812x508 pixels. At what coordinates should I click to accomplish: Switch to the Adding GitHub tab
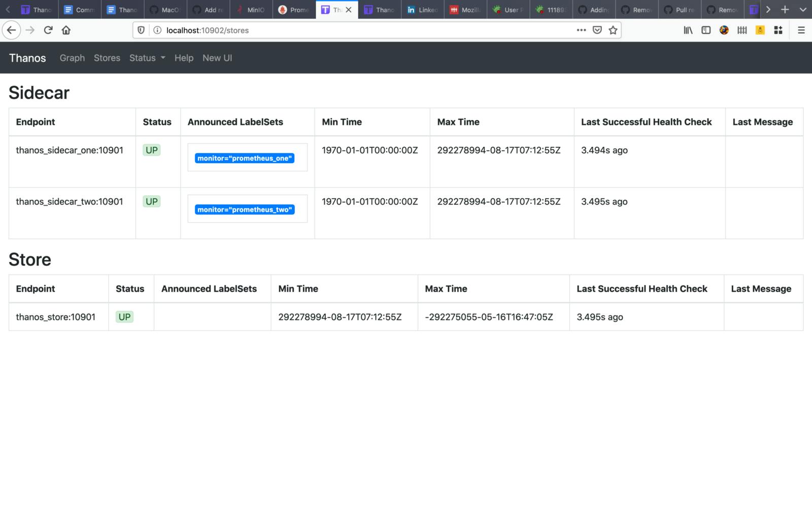coord(594,10)
